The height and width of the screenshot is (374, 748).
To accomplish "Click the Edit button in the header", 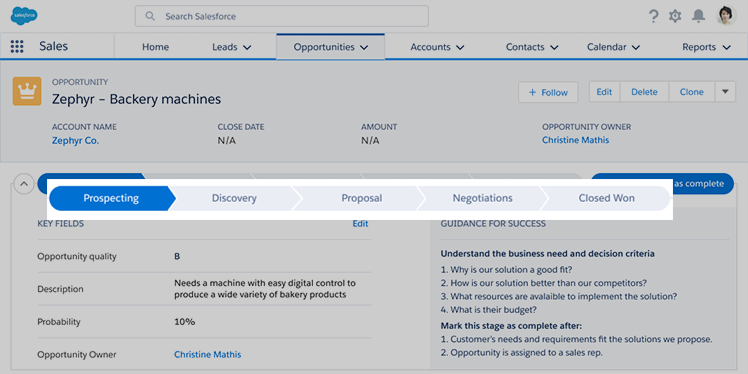I will 604,92.
